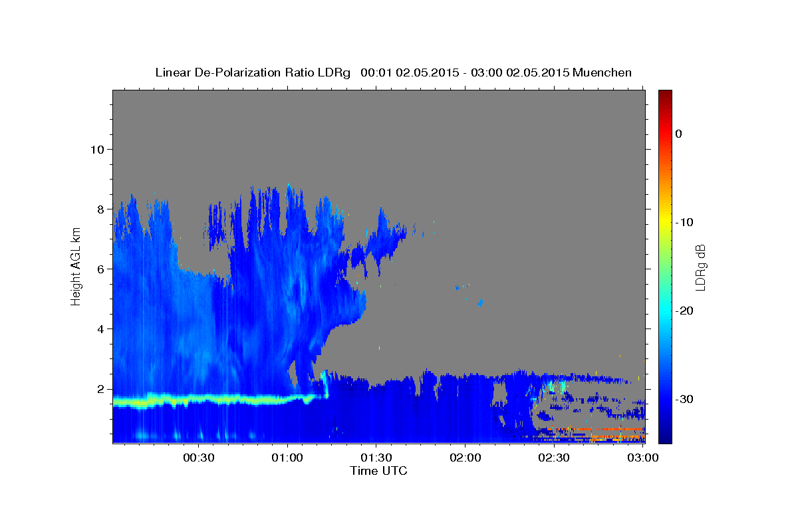Click the dark red top of the colorbar
Viewport: 798px width, 532px height.
tap(665, 94)
